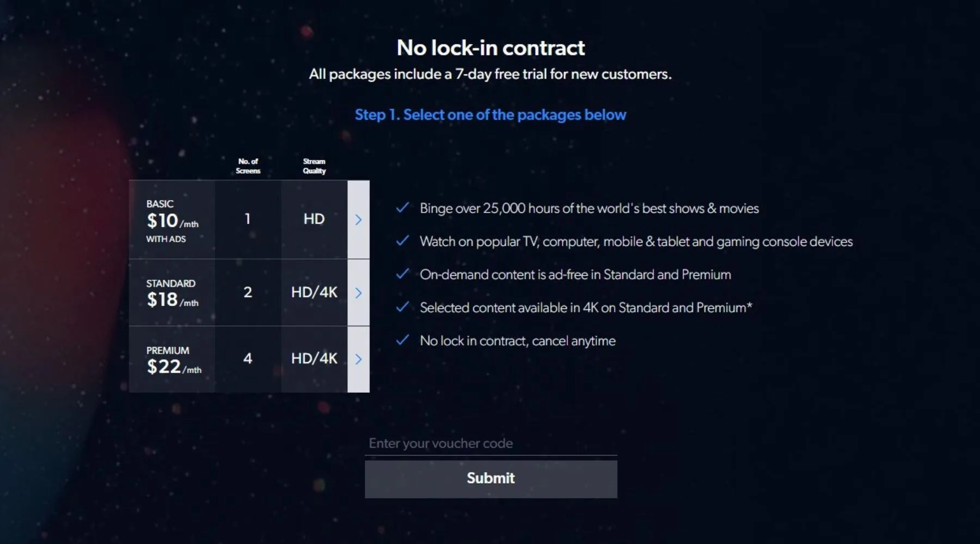
Task: Click the Standard package chevron arrow
Action: click(358, 293)
